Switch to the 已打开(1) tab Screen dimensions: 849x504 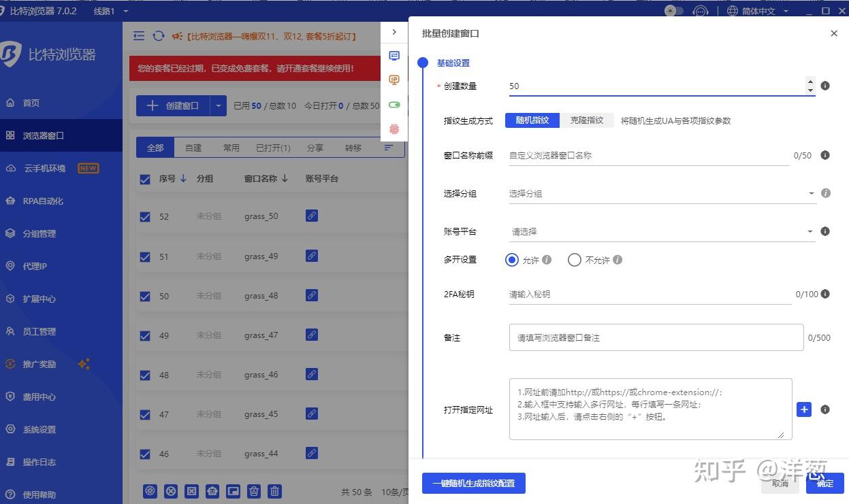click(273, 148)
